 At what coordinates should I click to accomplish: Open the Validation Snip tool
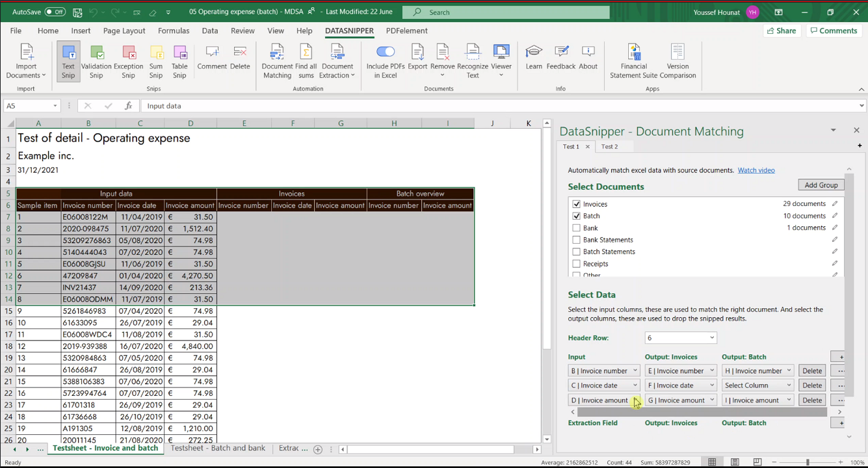[96, 62]
